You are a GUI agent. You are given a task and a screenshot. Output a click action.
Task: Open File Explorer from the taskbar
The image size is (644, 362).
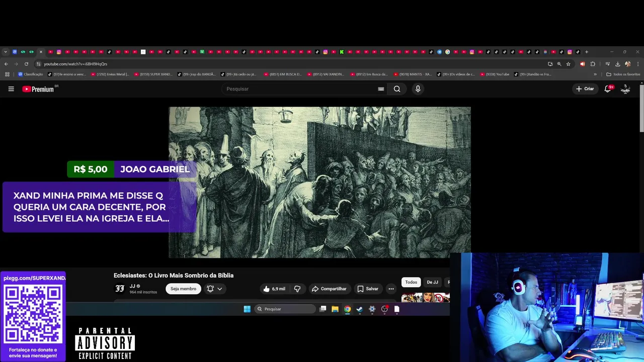[335, 309]
